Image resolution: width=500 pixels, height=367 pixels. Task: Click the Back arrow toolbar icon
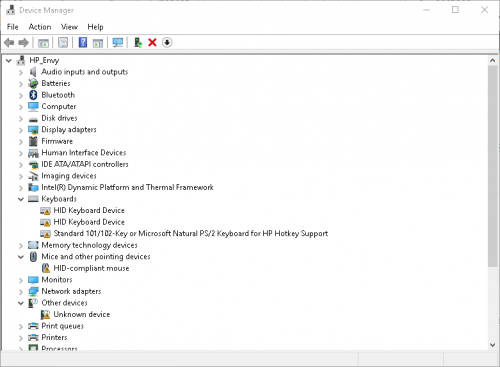9,43
